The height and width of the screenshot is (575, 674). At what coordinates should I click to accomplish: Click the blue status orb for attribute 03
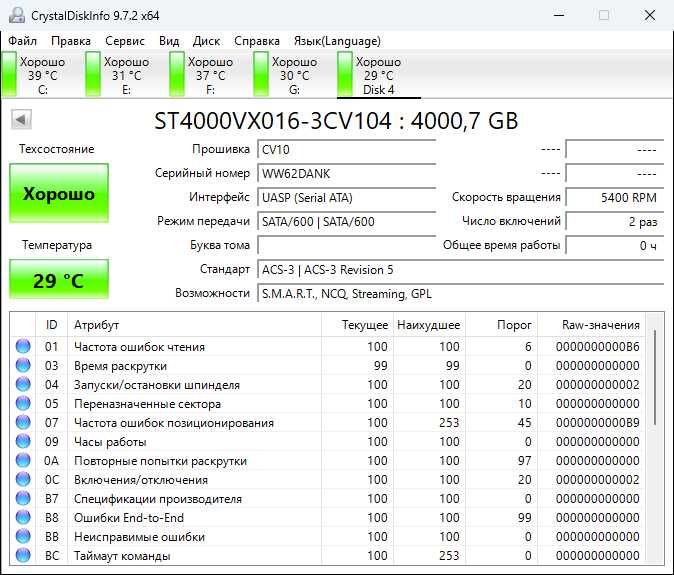point(23,365)
